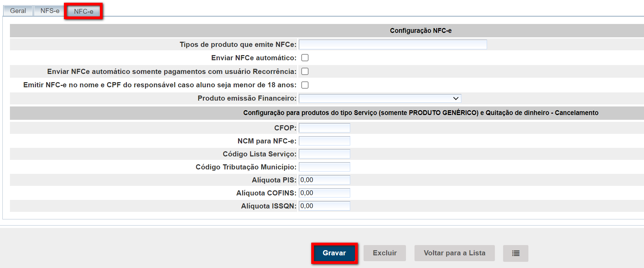Viewport: 644px width, 268px height.
Task: Click the CFOP input field
Action: [x=324, y=128]
